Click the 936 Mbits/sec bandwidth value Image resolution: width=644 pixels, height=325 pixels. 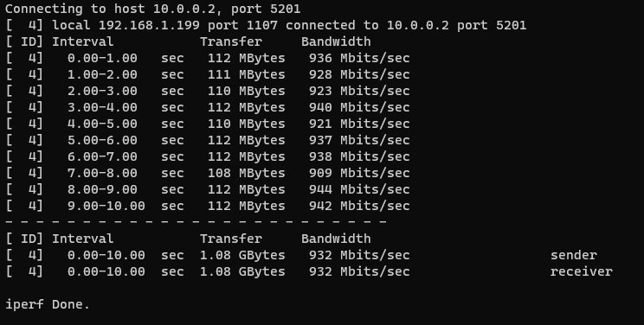click(x=359, y=58)
